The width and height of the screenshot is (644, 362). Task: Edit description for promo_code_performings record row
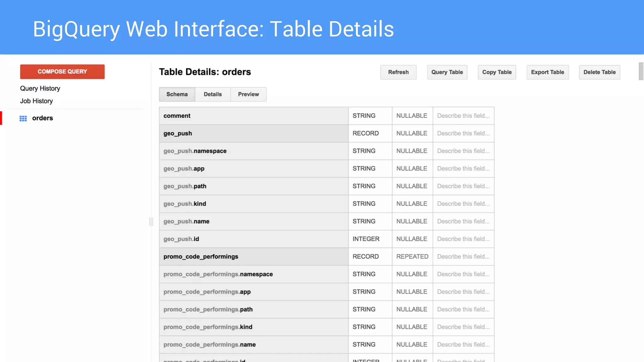[x=464, y=256]
